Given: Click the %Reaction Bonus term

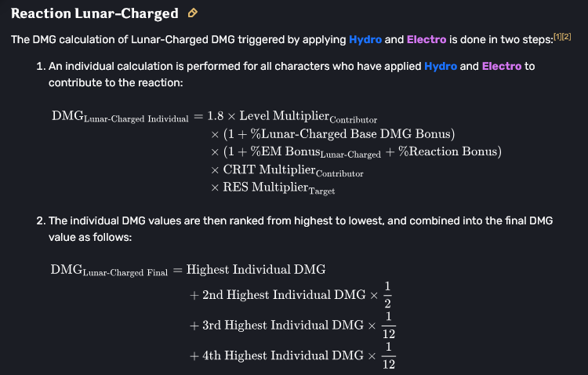Looking at the screenshot, I should coord(447,151).
